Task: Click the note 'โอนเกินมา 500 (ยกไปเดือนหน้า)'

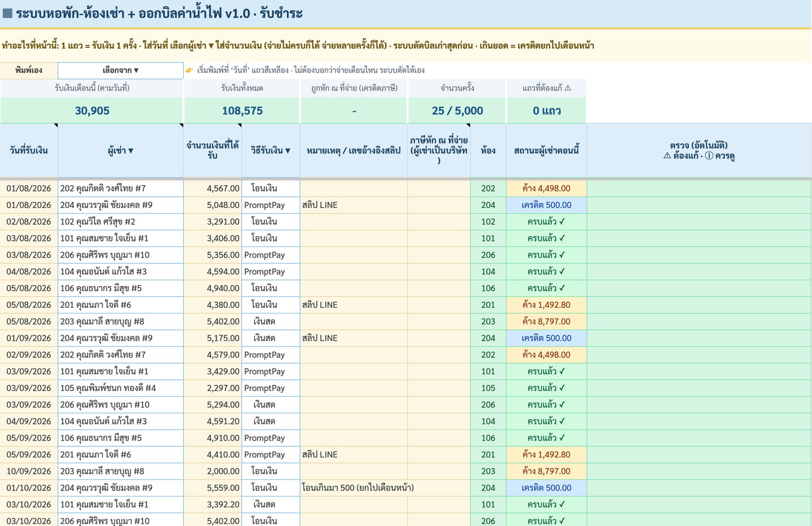Action: (x=358, y=488)
